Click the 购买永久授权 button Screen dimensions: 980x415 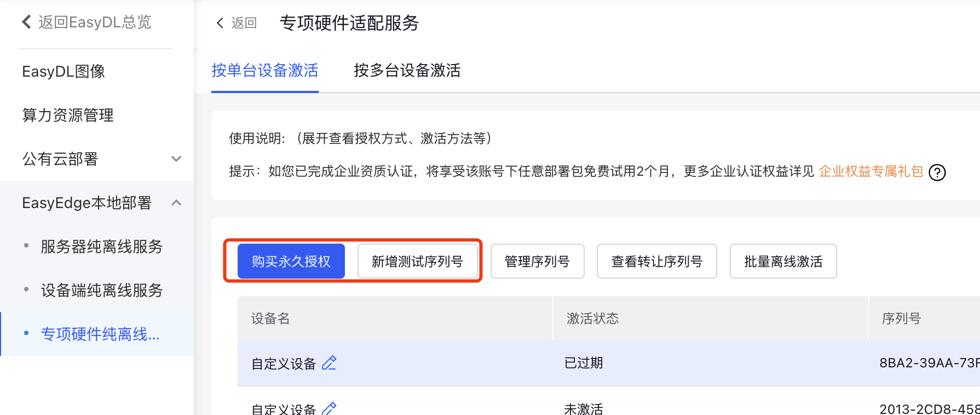click(x=291, y=261)
